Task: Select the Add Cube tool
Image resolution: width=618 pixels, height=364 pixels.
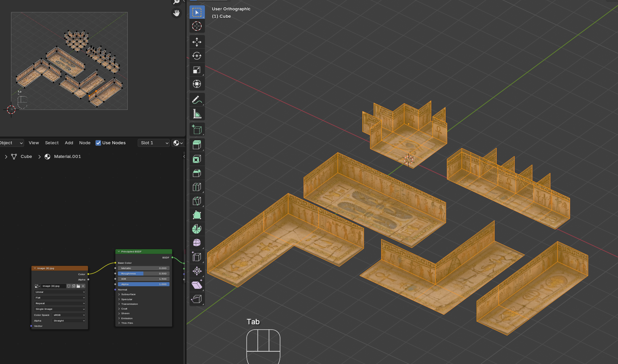Action: 197,129
